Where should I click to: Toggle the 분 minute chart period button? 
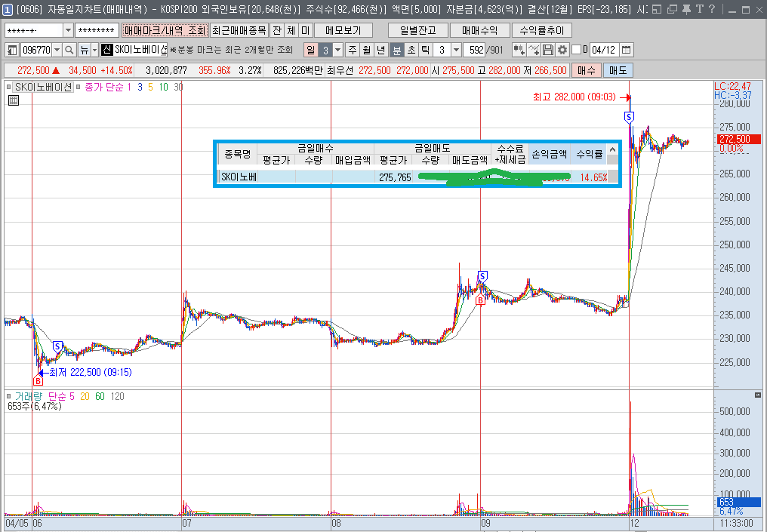coord(396,50)
